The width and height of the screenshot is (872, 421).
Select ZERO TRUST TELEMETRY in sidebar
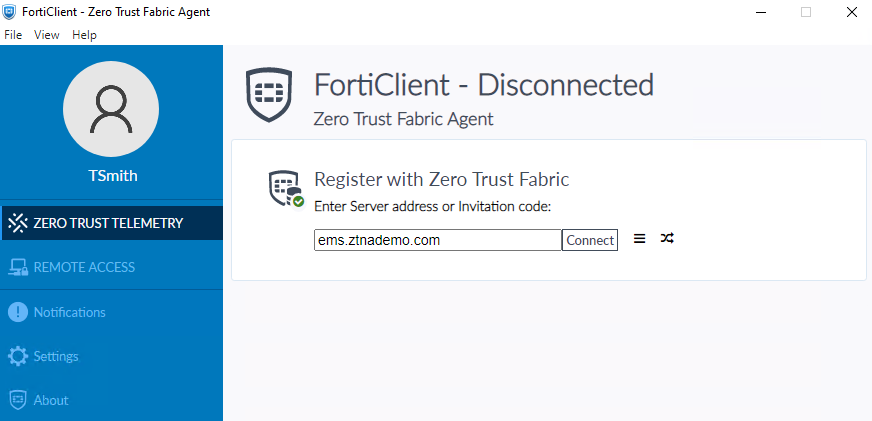pyautogui.click(x=108, y=223)
